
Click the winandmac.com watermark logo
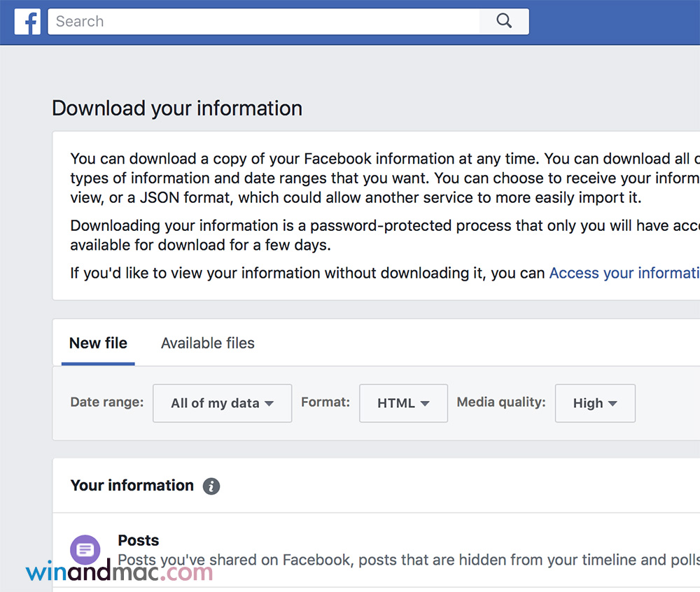pos(119,573)
